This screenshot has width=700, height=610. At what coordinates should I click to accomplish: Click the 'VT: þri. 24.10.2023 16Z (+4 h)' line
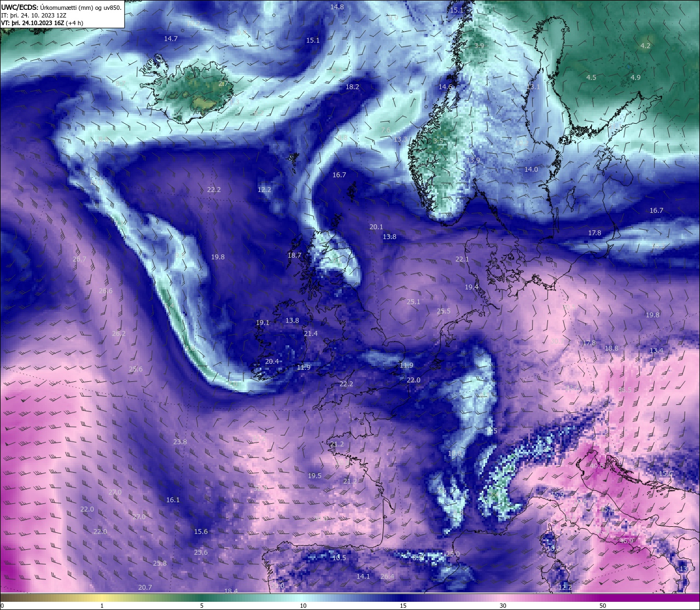42,23
